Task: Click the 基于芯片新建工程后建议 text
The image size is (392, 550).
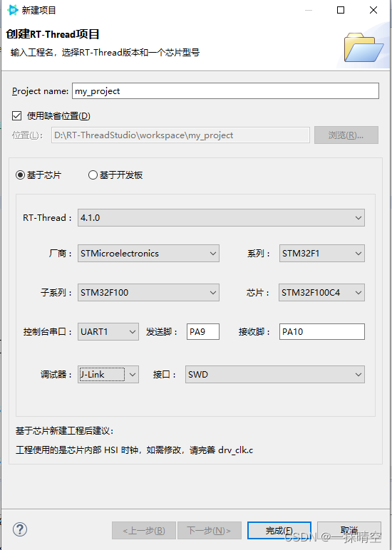Action: [65, 431]
